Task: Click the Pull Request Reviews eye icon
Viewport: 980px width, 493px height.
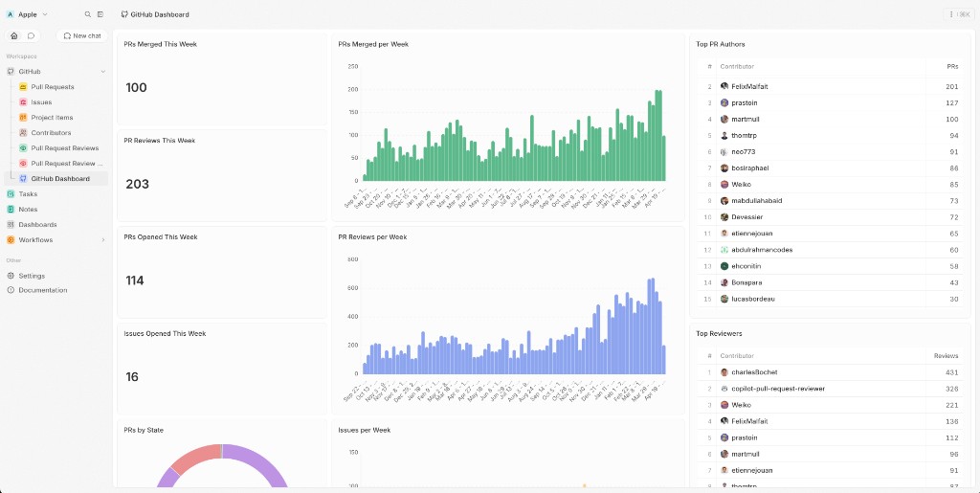Action: (23, 148)
